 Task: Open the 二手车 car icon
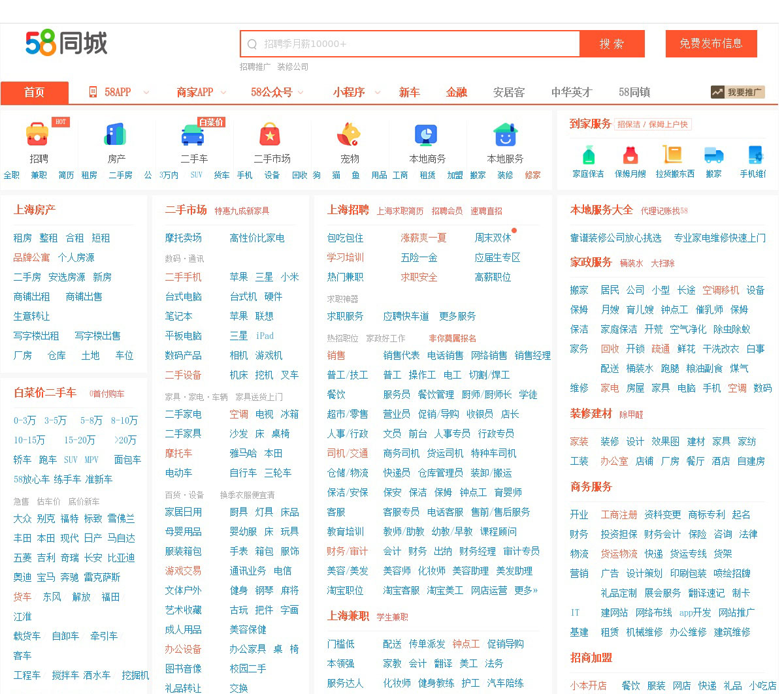tap(193, 135)
